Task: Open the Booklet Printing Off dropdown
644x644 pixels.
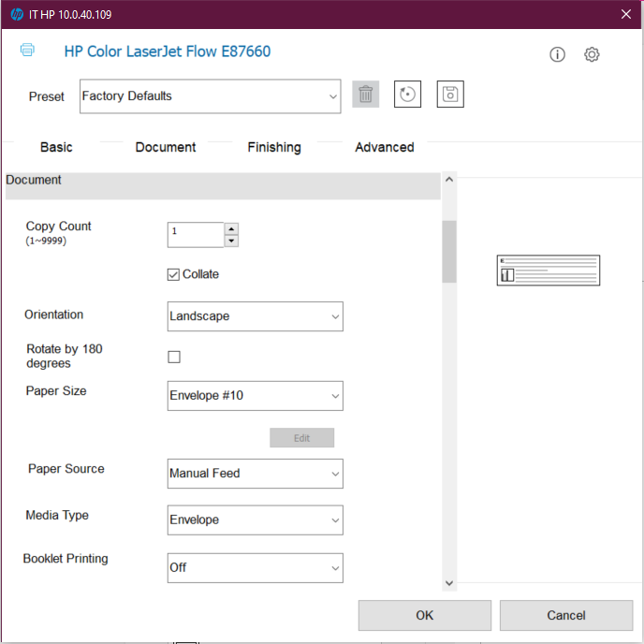Action: tap(255, 568)
